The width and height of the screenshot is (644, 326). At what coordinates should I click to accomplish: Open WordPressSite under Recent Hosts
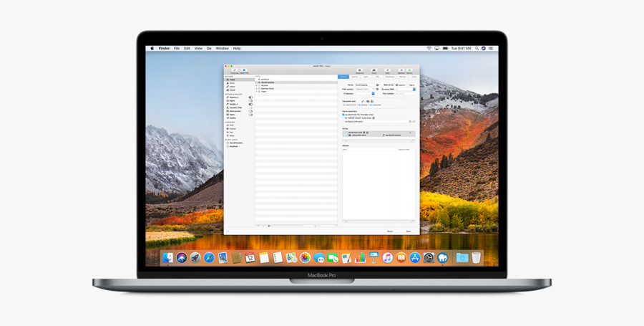pyautogui.click(x=235, y=143)
